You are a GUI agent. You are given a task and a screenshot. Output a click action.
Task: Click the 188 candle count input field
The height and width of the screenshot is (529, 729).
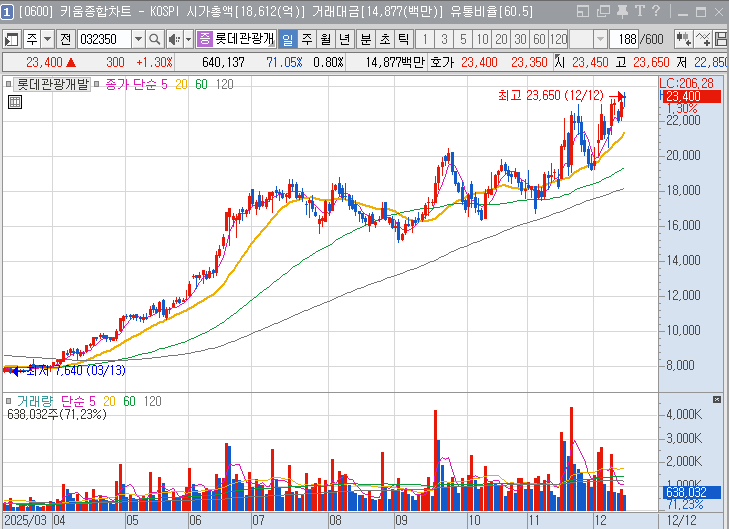click(x=629, y=39)
